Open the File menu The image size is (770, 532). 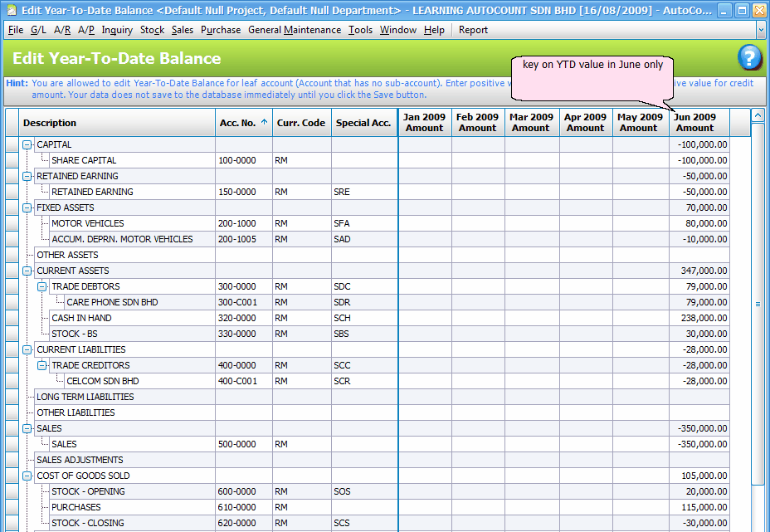click(16, 30)
